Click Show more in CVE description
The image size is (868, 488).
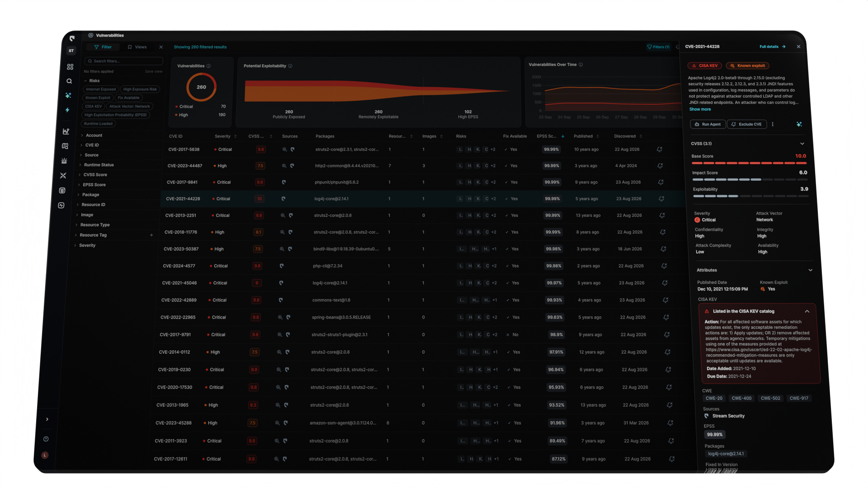(x=700, y=109)
